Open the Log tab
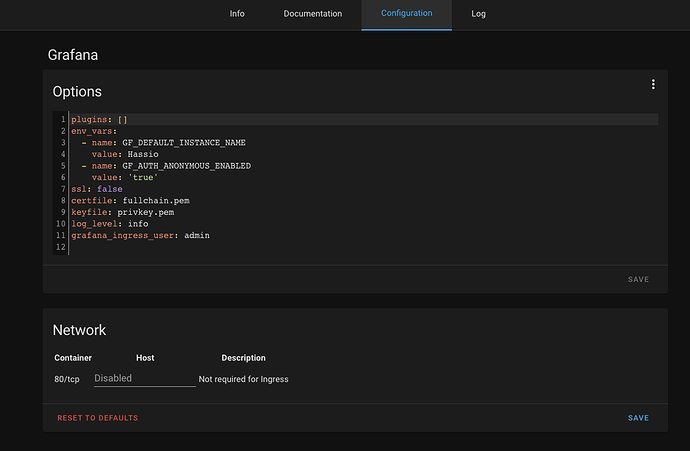 tap(478, 14)
